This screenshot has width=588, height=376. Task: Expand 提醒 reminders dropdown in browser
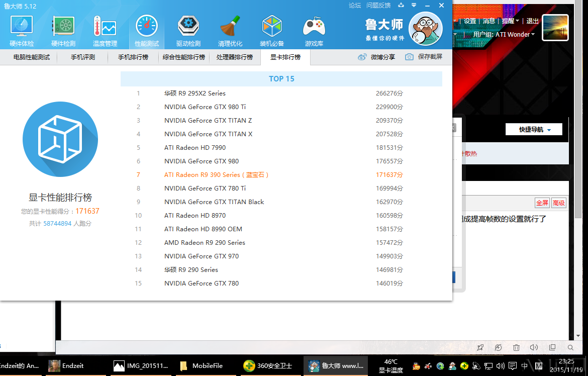[510, 21]
